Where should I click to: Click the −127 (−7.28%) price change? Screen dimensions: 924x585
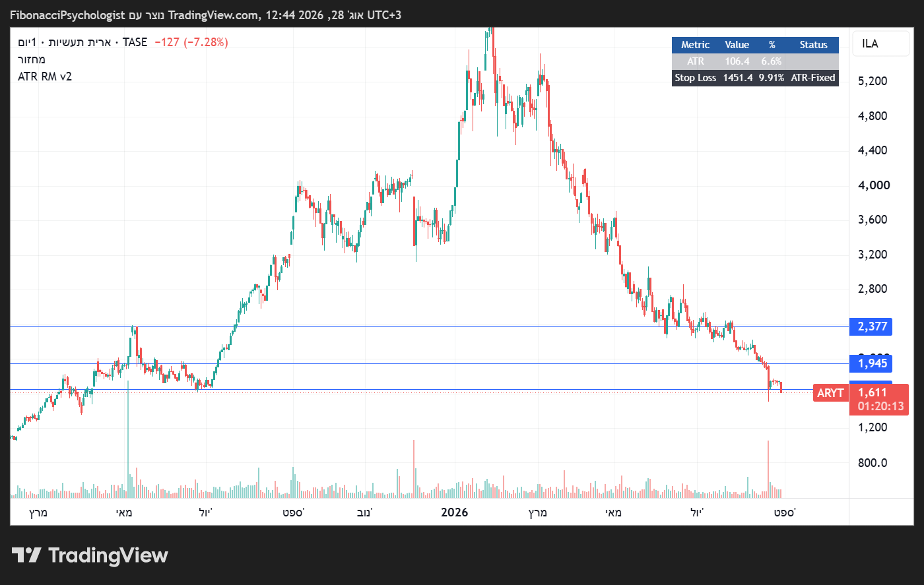click(x=191, y=42)
